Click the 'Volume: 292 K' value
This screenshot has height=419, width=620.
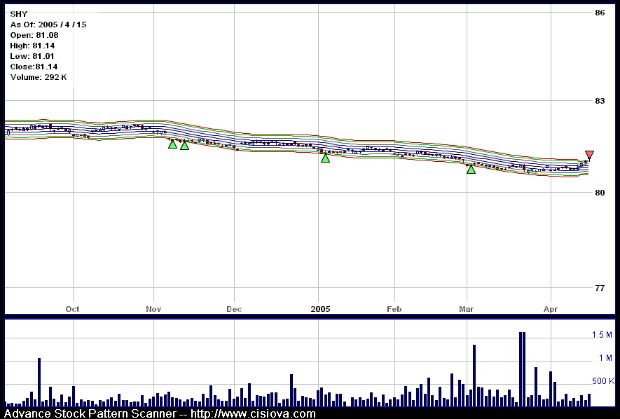[38, 77]
